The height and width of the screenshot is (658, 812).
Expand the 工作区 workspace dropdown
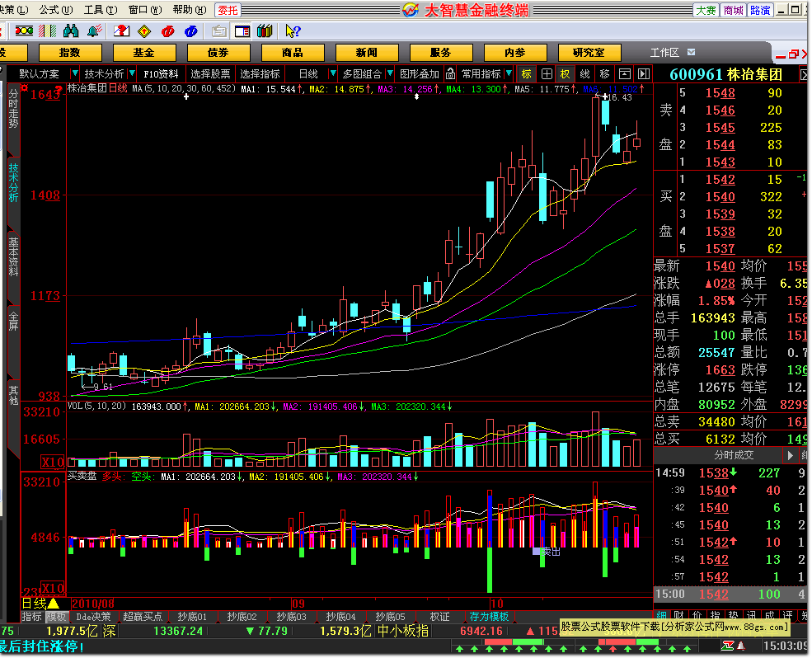coord(692,52)
